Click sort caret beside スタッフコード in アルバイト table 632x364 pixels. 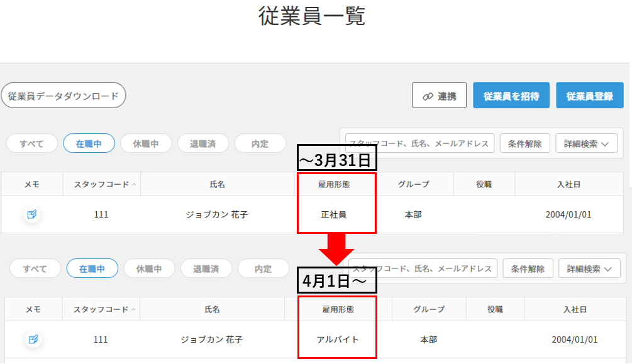pos(133,309)
